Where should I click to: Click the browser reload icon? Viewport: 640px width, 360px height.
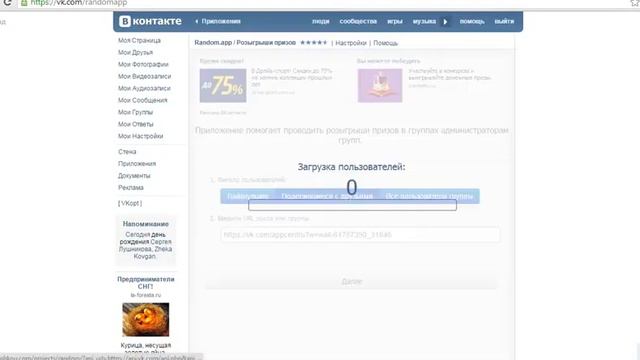pos(7,3)
